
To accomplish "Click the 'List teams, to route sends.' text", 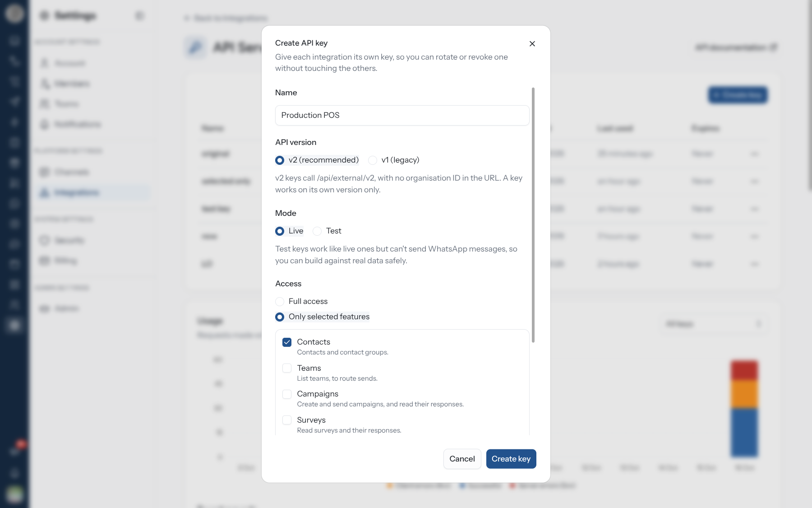I will [x=337, y=378].
